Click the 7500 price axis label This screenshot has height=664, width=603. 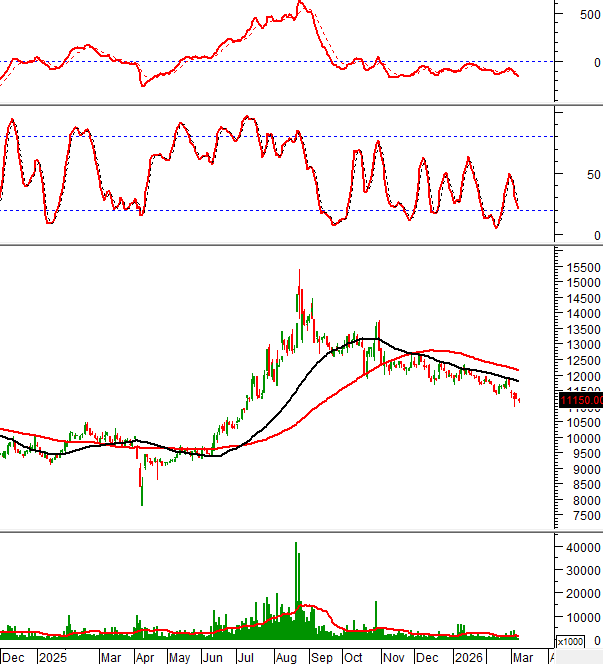click(577, 516)
